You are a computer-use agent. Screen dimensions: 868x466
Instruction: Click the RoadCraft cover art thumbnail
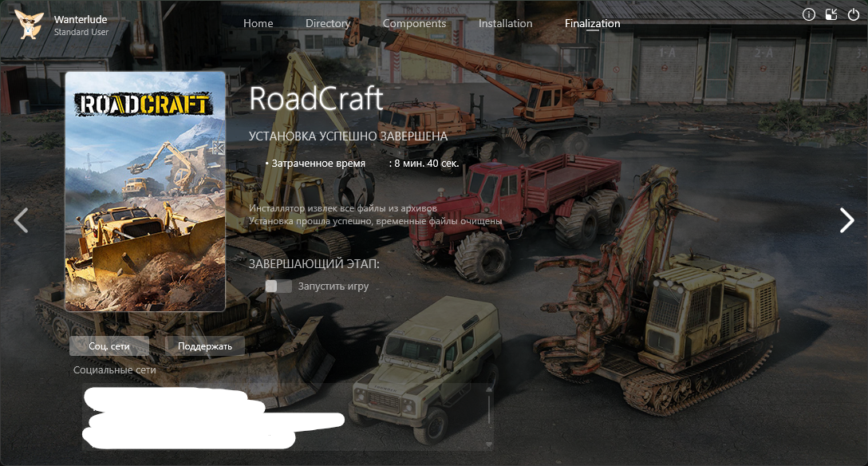[x=145, y=192]
